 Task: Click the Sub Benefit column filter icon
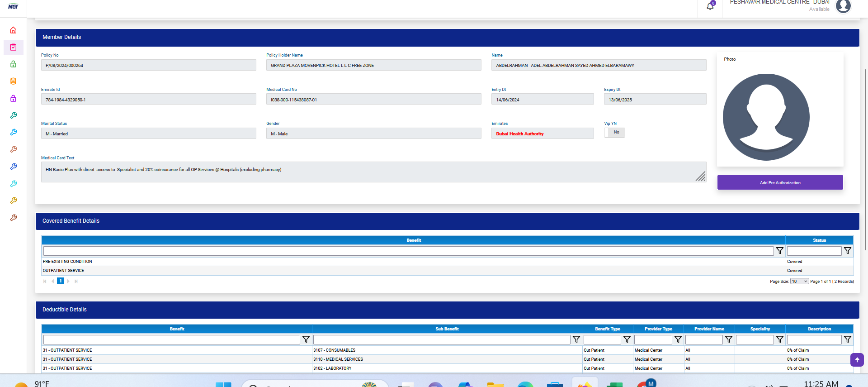(576, 339)
